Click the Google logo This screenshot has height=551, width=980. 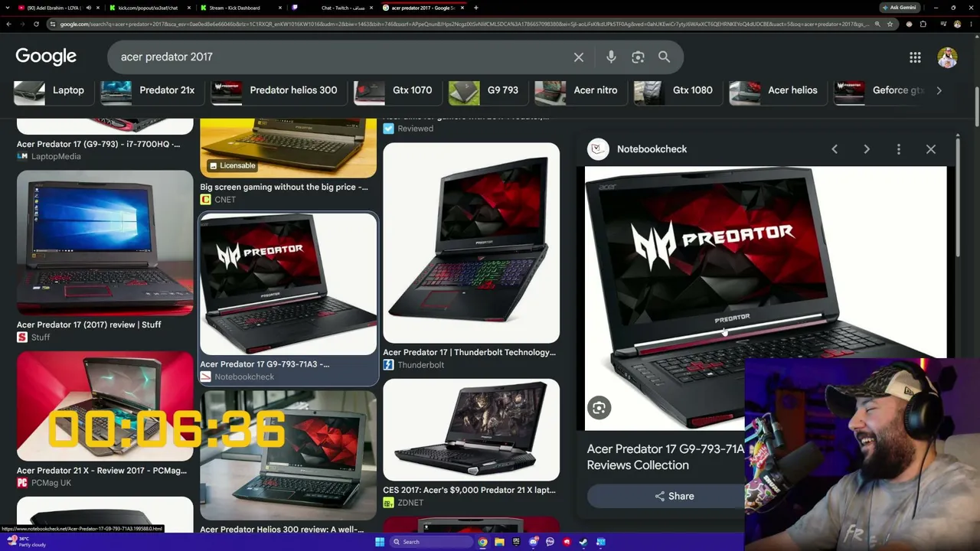coord(46,57)
